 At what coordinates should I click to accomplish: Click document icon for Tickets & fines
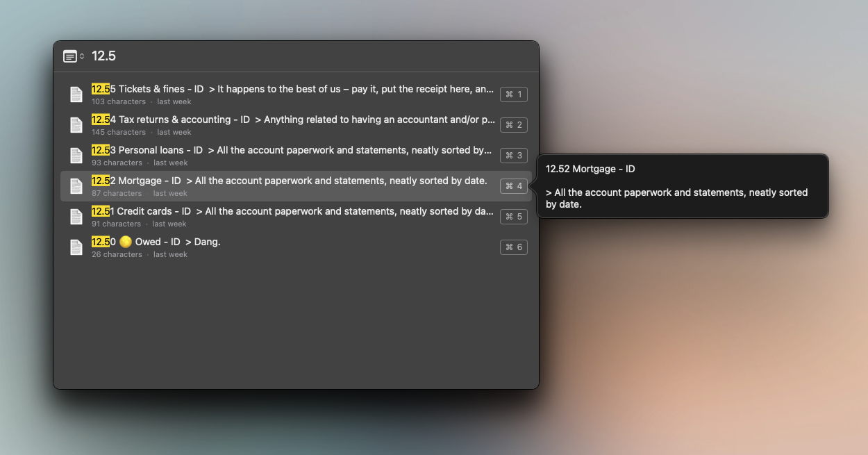[76, 94]
